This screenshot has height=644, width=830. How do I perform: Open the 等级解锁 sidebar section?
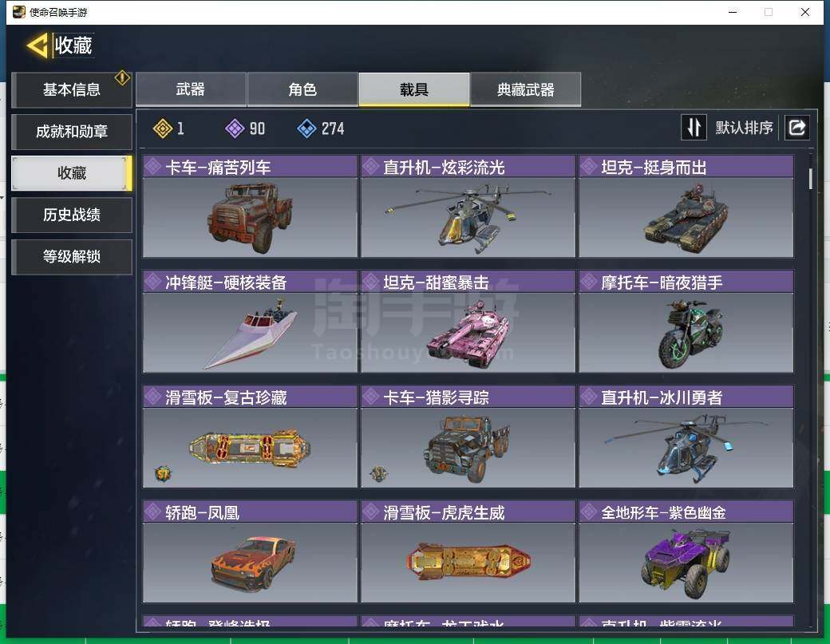72,257
